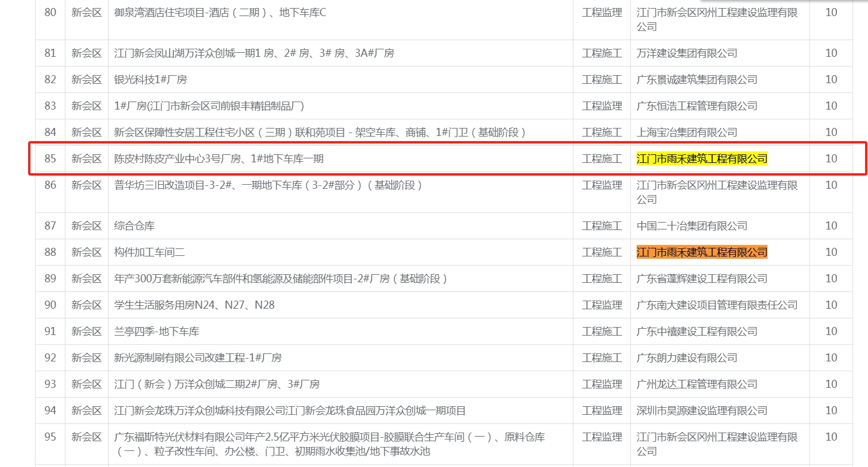
Task: Click 新会区 in row 95
Action: point(86,437)
